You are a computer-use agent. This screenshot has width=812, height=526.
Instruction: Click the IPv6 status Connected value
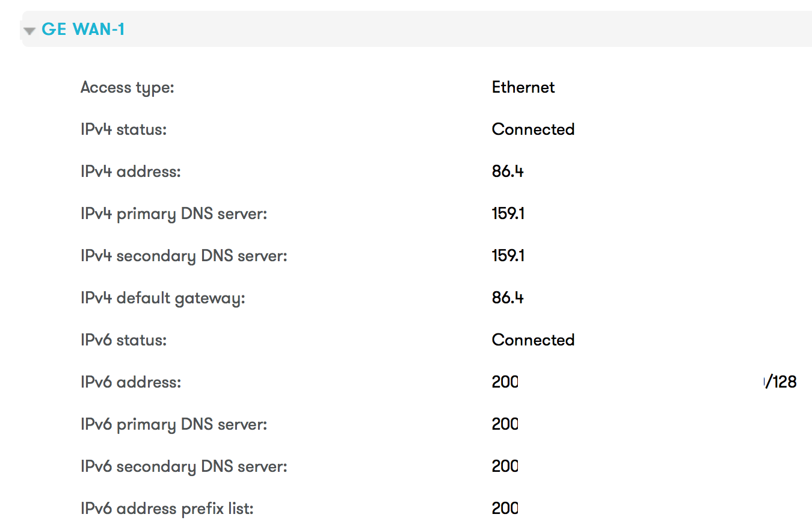click(533, 341)
